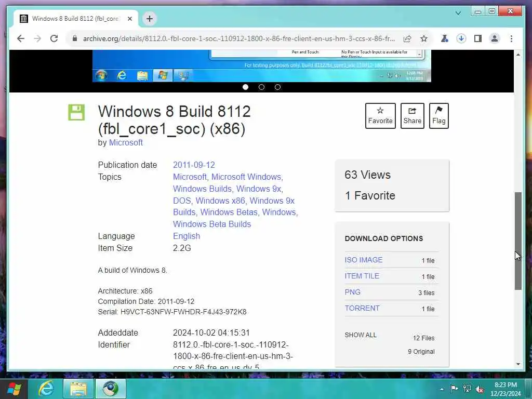Click the muted volume tray icon
This screenshot has width=532, height=399.
coord(480,389)
